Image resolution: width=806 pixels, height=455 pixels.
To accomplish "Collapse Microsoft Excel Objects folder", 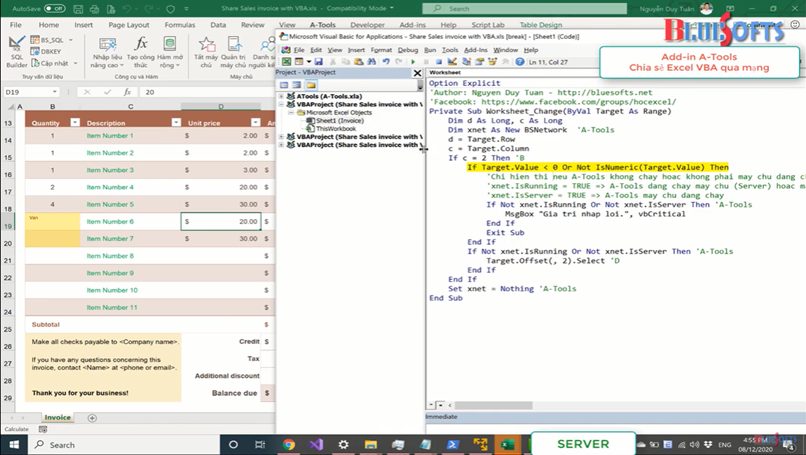I will [290, 112].
